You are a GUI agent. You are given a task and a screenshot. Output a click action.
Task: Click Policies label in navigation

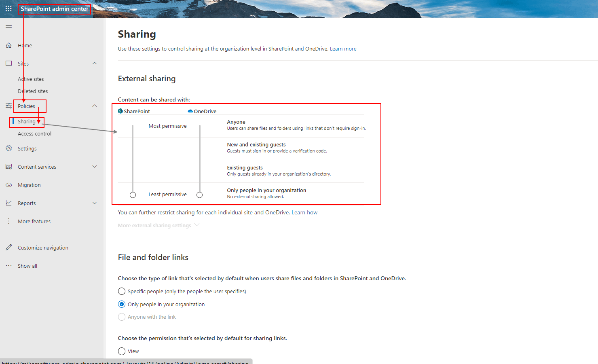click(x=26, y=106)
